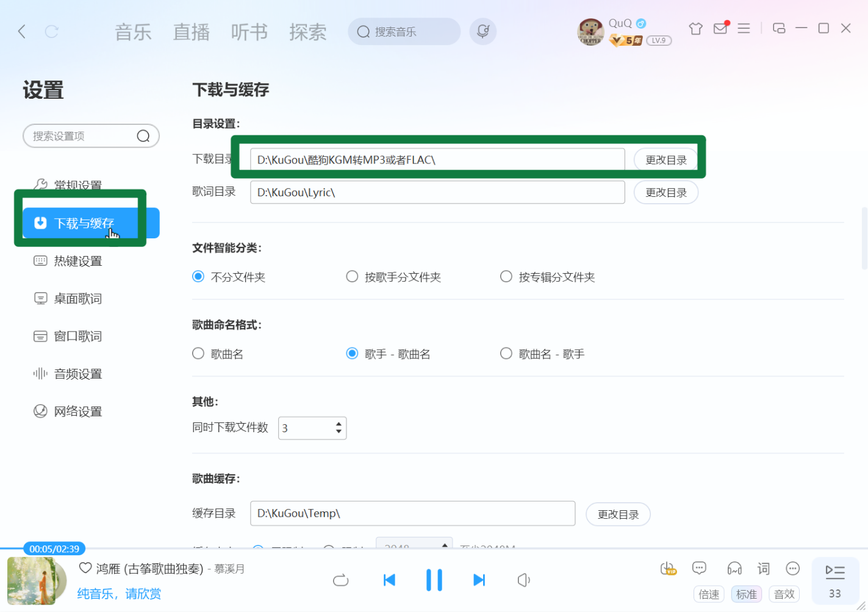This screenshot has height=612, width=868.
Task: Go back with the left arrow icon
Action: 22,32
